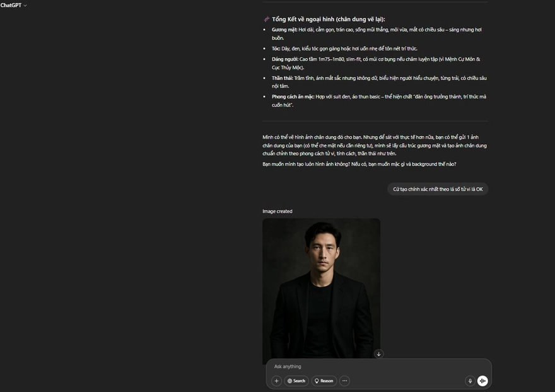This screenshot has height=392, width=555.
Task: Click the "Thần thái" bullet point
Action: [x=378, y=82]
